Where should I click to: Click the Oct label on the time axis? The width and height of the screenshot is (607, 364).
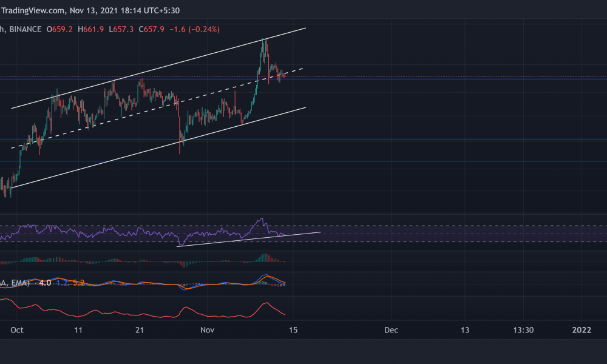[x=17, y=330]
